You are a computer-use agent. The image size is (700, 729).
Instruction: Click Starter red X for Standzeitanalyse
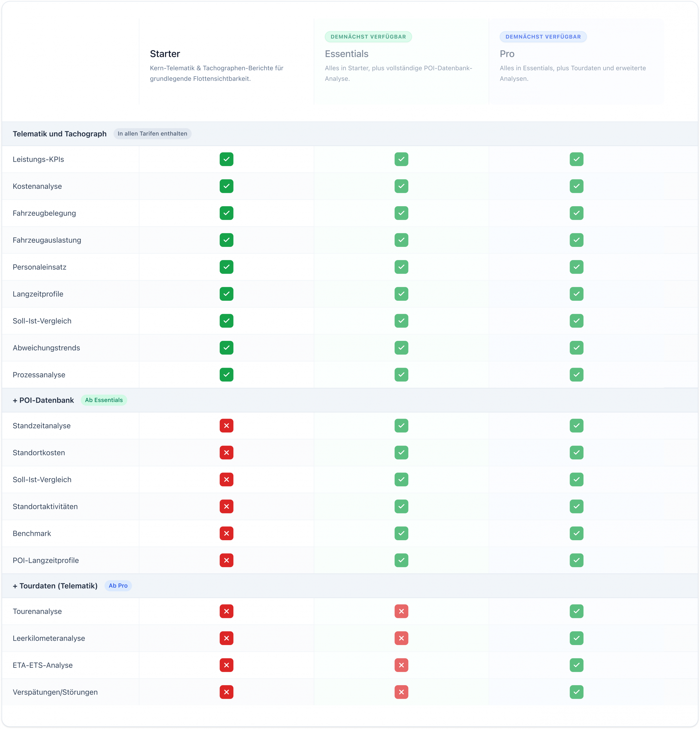[226, 425]
